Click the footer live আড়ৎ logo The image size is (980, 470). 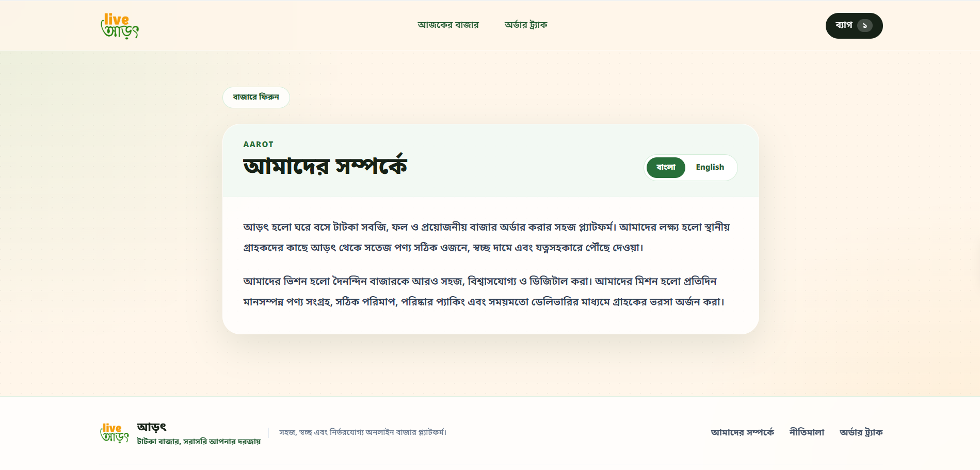point(114,433)
